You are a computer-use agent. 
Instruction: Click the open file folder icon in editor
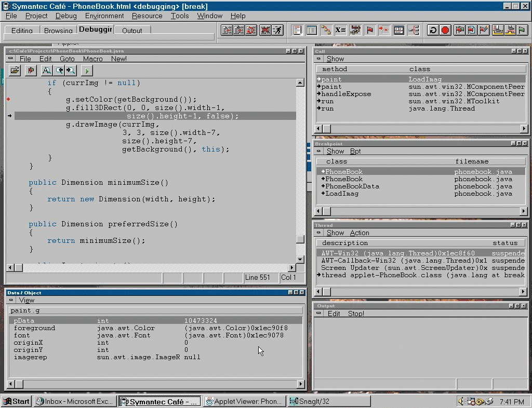tap(15, 70)
